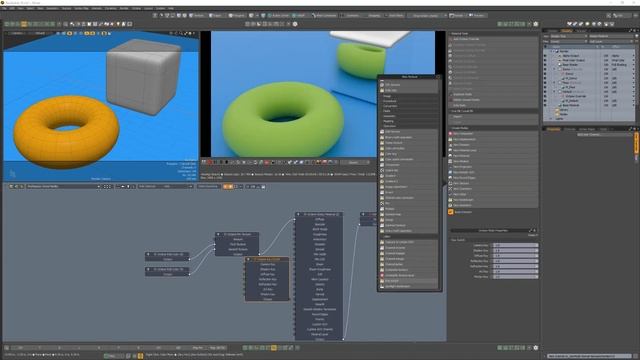
Task: Open the File menu
Action: pyautogui.click(x=4, y=8)
